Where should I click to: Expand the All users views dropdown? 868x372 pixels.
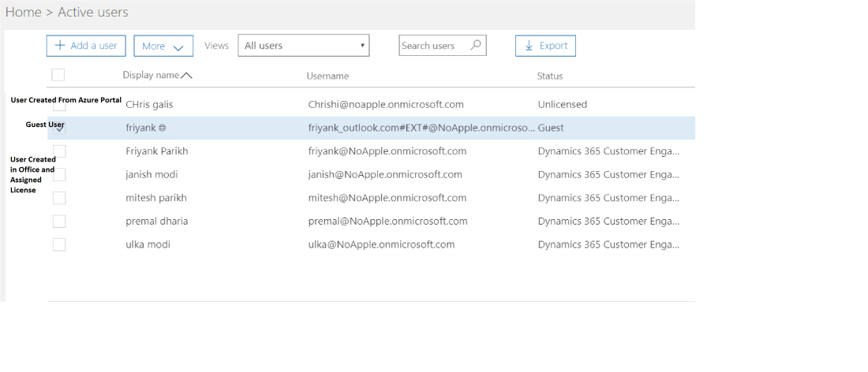pos(304,46)
